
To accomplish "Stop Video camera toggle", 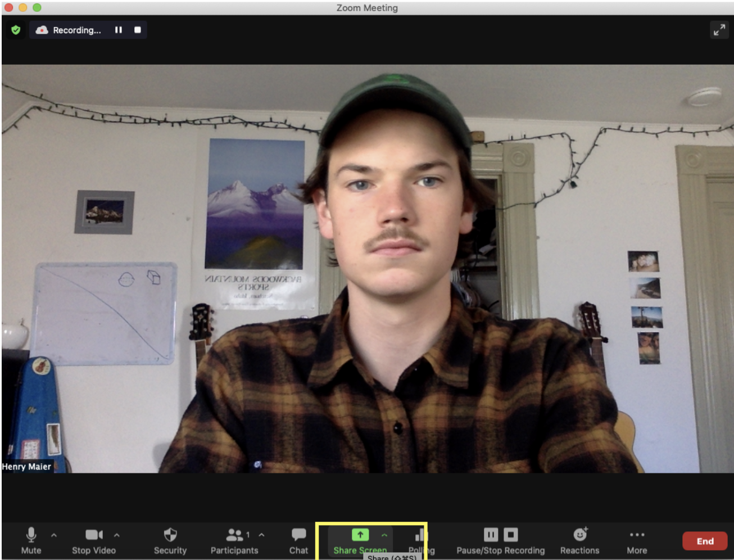I will [x=93, y=540].
